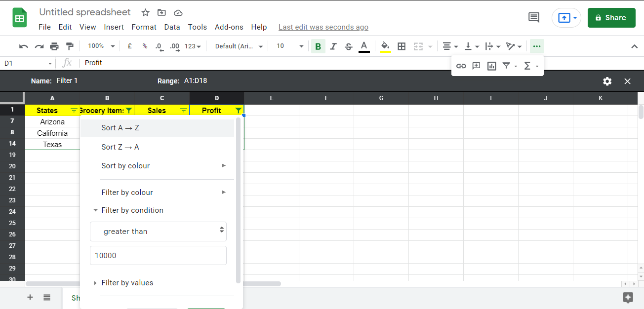Open the Sheets home icon
644x309 pixels.
click(20, 18)
